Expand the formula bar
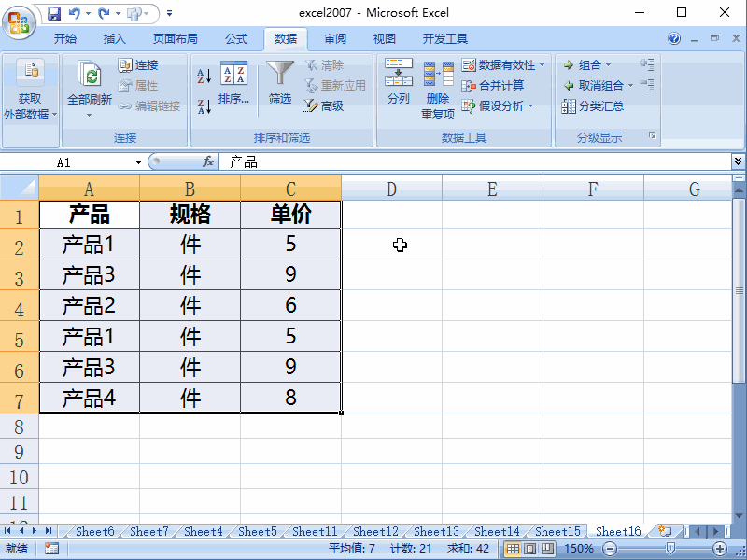The image size is (747, 560). pyautogui.click(x=738, y=161)
